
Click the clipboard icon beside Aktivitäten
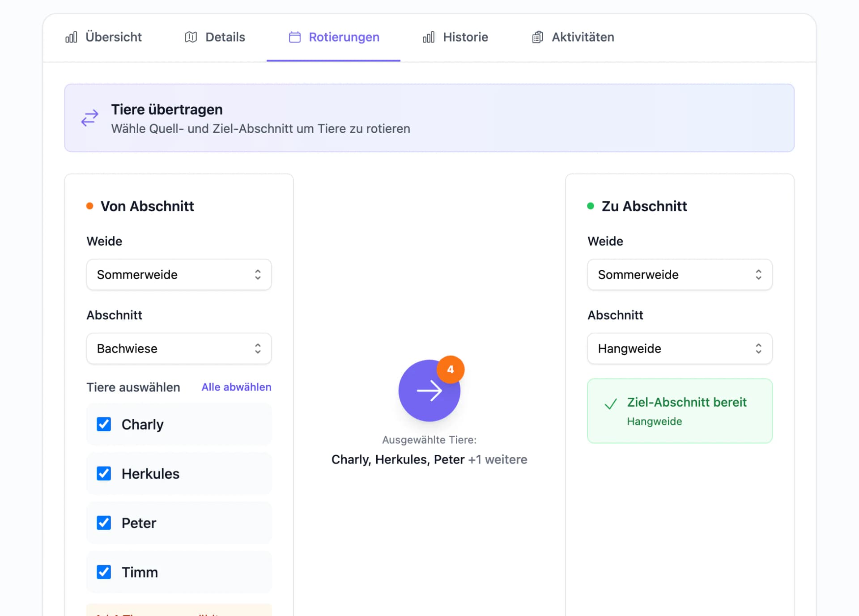(538, 37)
